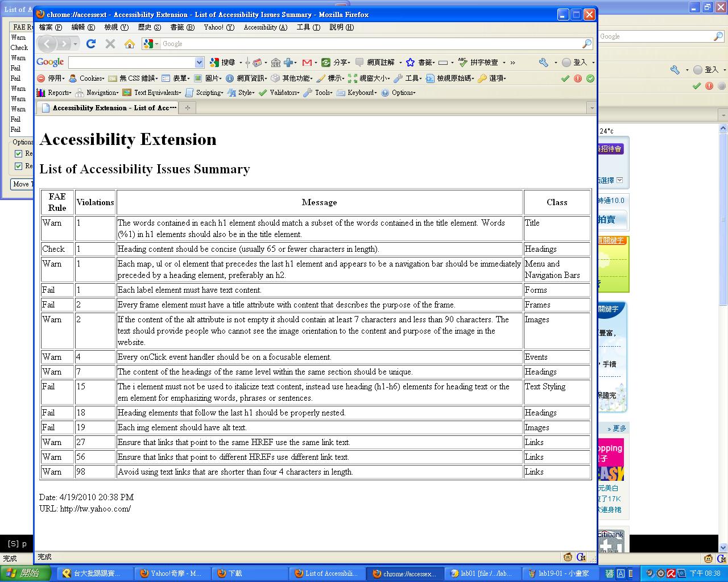Open the 其他功能 miscellaneous menu
728x582 pixels.
point(292,78)
